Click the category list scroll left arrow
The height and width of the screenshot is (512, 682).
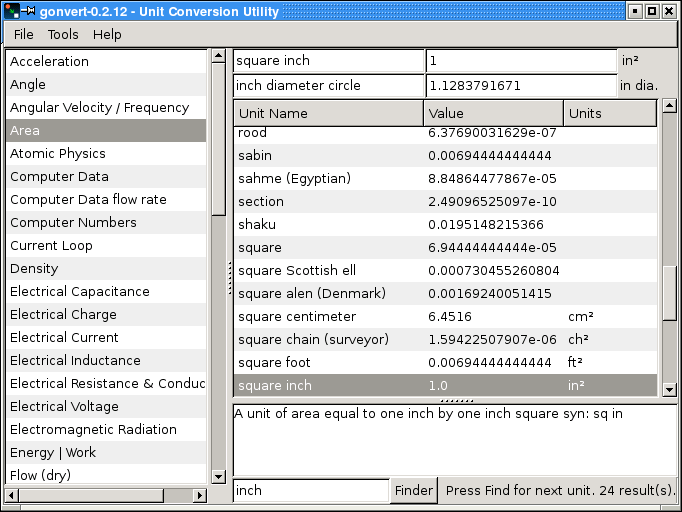12,495
